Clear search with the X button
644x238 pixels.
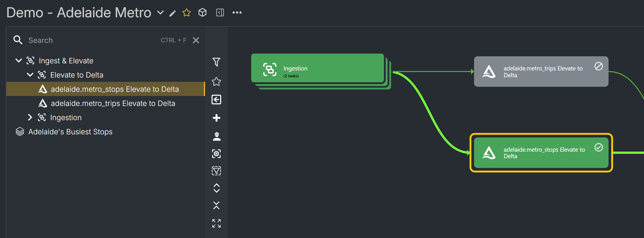tap(196, 40)
